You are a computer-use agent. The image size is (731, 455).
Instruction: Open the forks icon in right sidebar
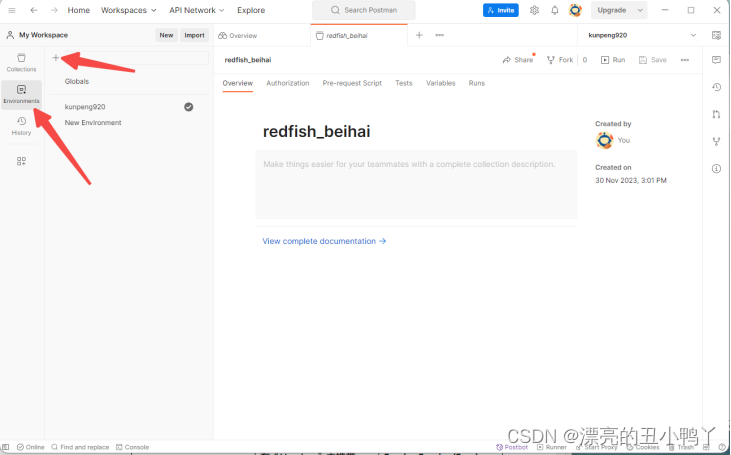click(717, 141)
